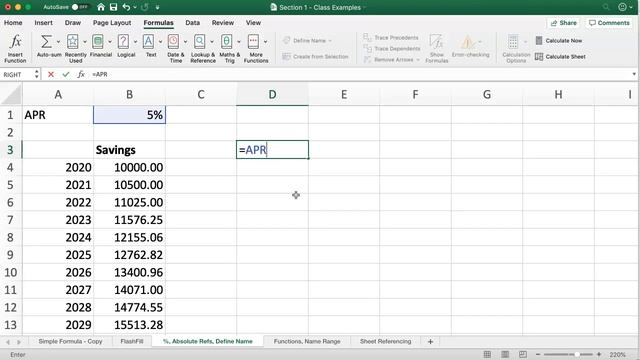This screenshot has height=360, width=640.
Task: Click the Share button
Action: (x=563, y=23)
